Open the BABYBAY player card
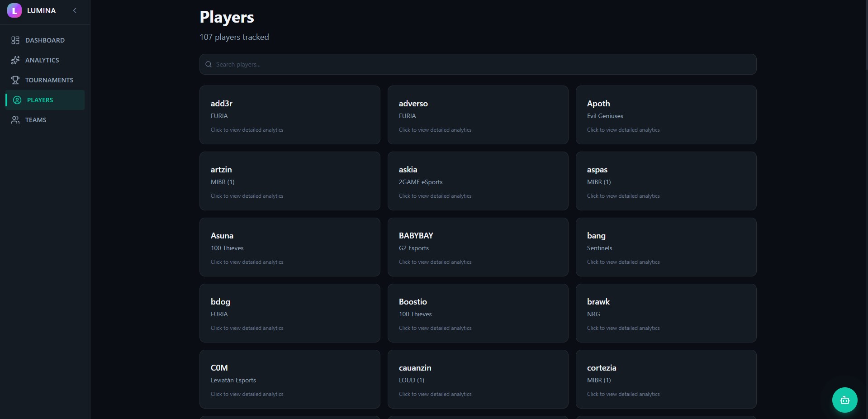868x419 pixels. (x=478, y=247)
